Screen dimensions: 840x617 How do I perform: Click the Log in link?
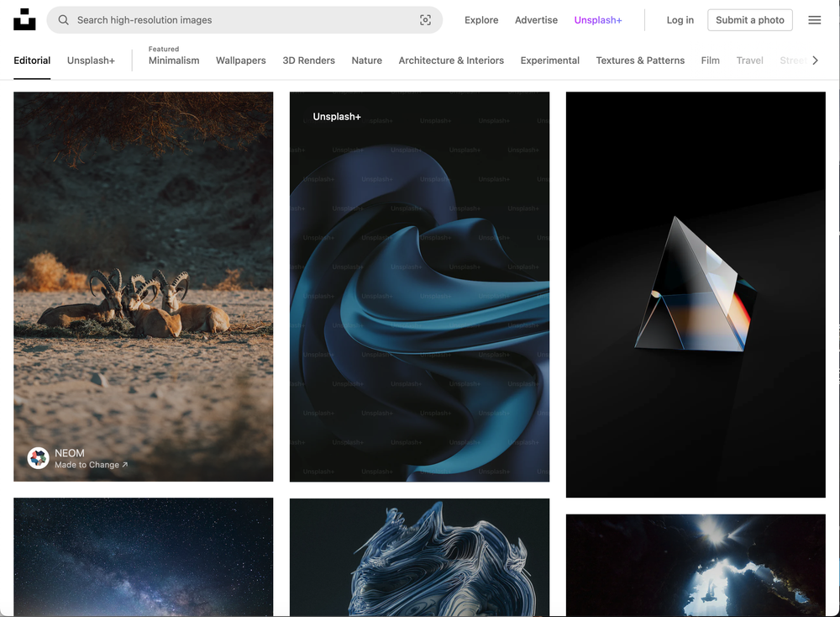click(x=680, y=20)
